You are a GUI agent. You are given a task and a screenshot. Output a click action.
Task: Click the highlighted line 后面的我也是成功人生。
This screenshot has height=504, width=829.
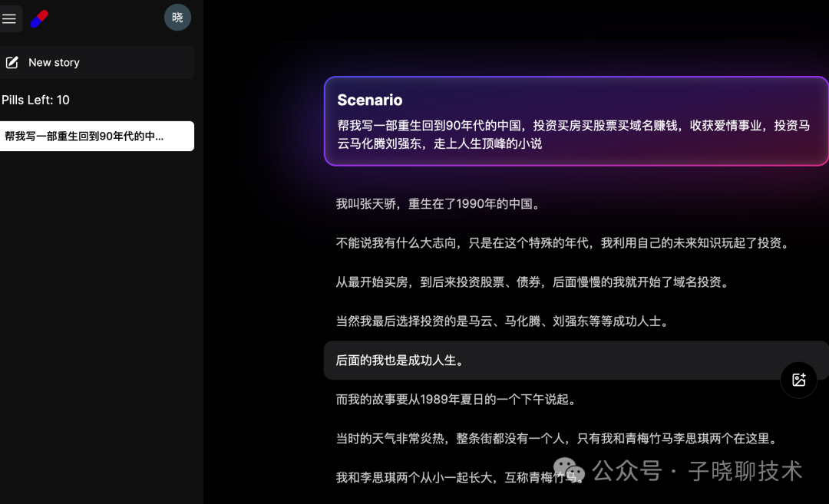(576, 361)
